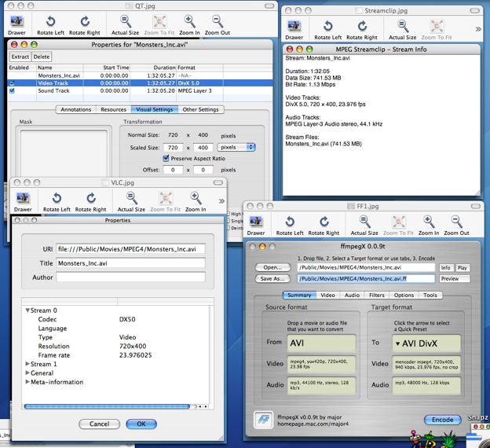Image resolution: width=490 pixels, height=448 pixels.
Task: Click the Extract button
Action: click(x=20, y=57)
